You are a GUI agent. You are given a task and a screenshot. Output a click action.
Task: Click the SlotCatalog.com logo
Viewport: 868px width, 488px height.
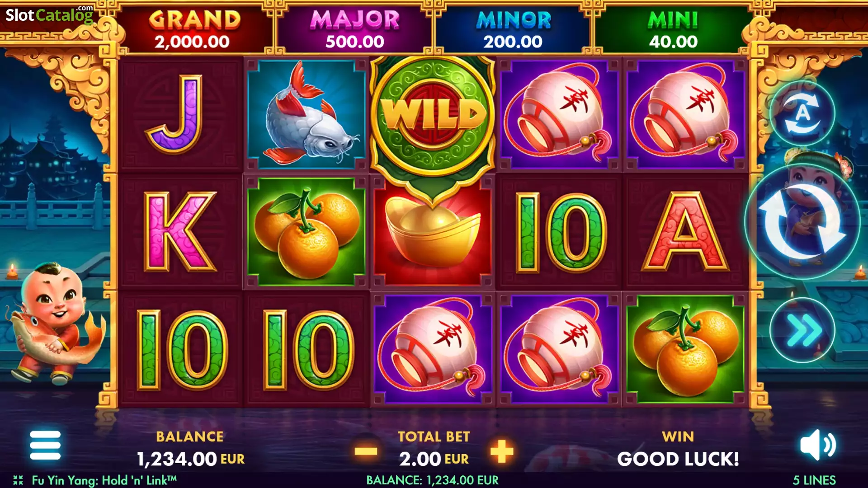click(x=49, y=14)
